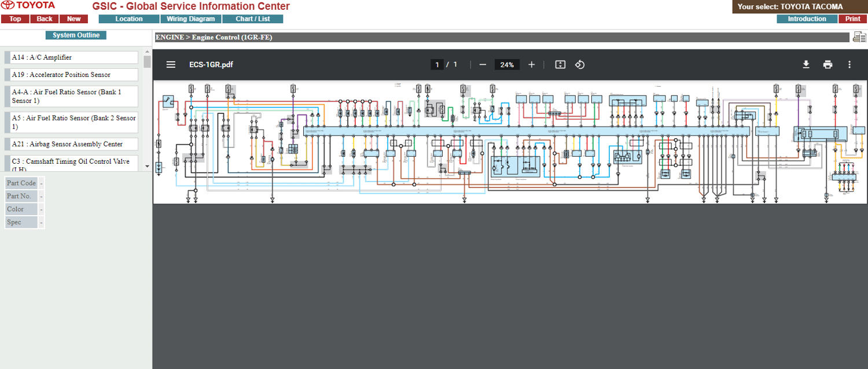This screenshot has width=868, height=369.
Task: Print the PDF using printer icon
Action: click(x=828, y=65)
